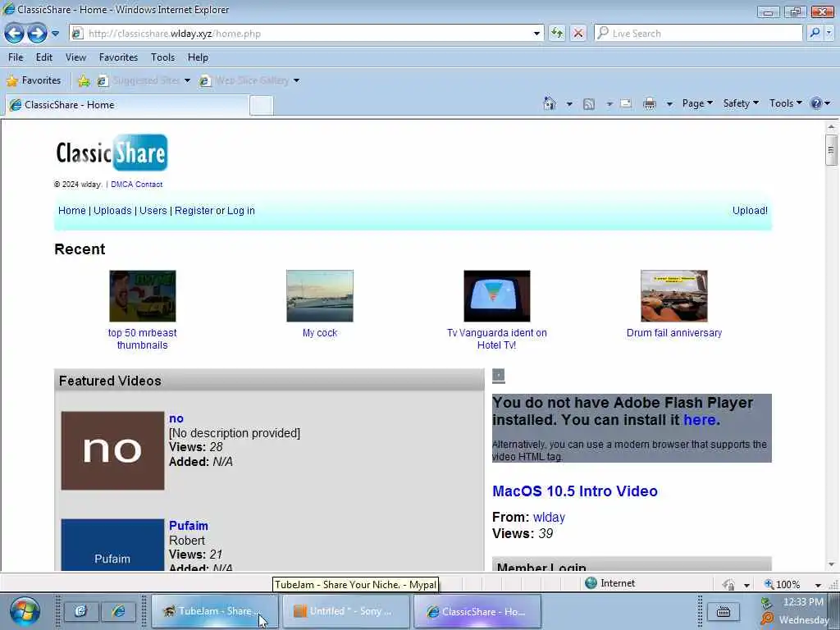Open the Uploads page link
Viewport: 840px width, 630px height.
[112, 211]
